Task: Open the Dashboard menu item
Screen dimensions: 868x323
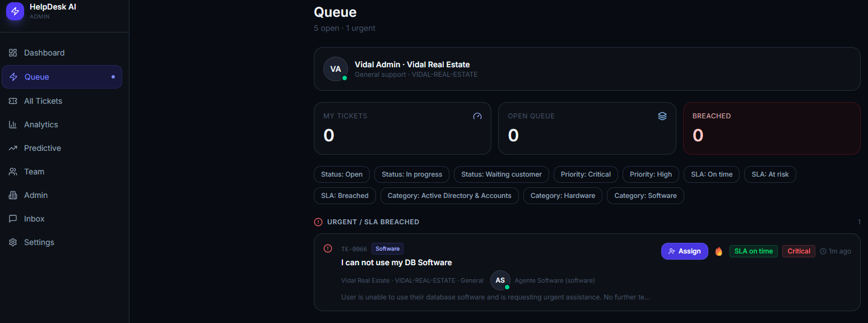Action: (62, 53)
